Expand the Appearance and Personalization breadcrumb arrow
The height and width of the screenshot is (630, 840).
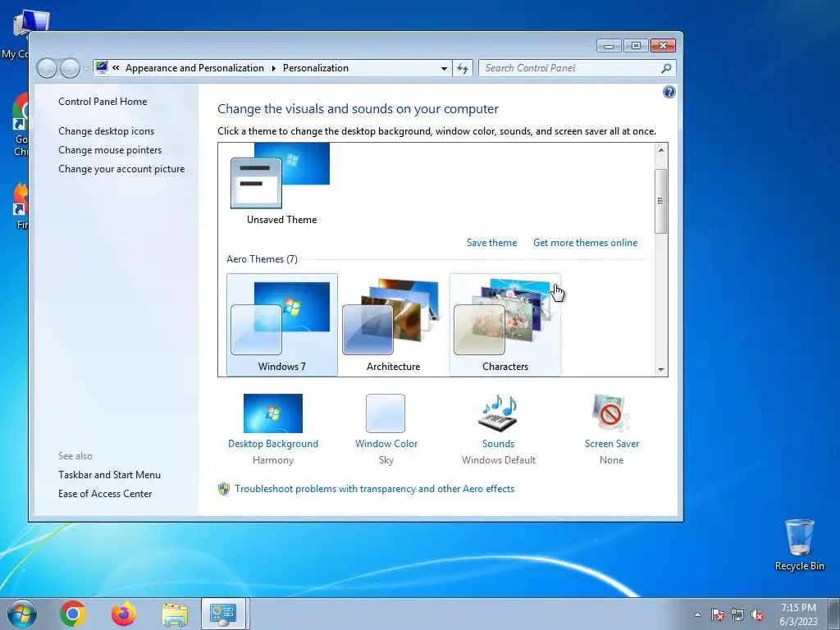point(273,69)
